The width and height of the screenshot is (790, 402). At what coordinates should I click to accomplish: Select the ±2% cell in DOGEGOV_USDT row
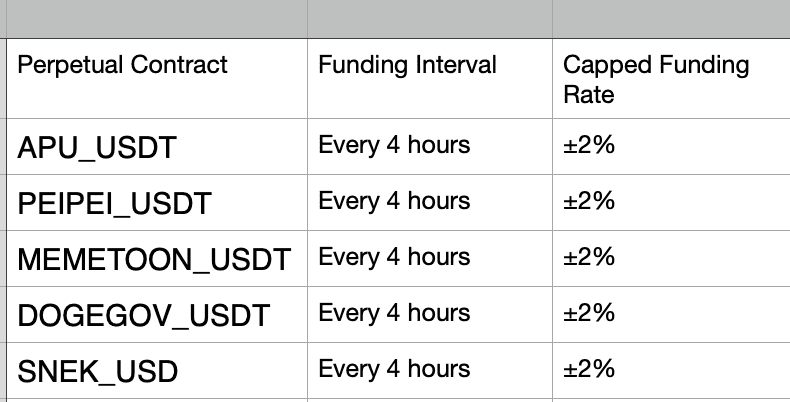pos(670,314)
